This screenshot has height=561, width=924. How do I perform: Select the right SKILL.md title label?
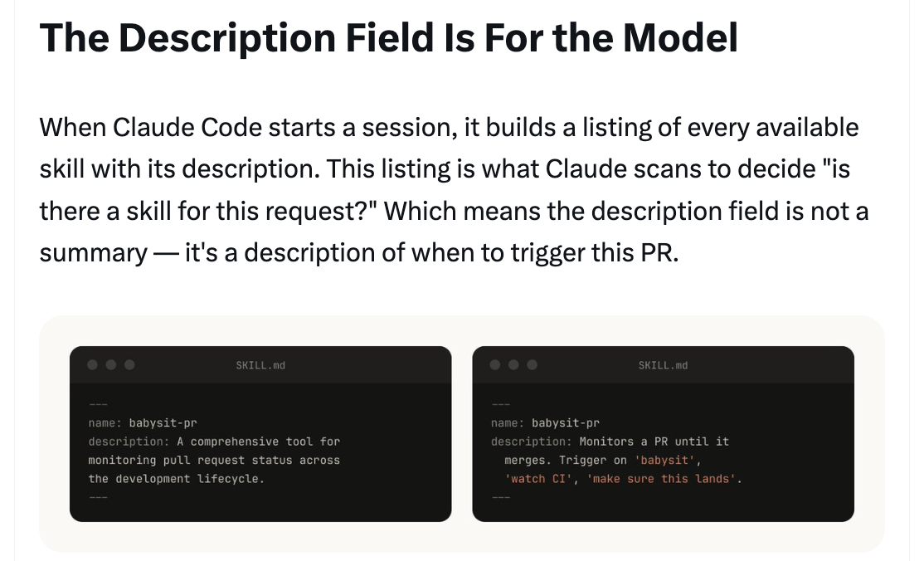[x=663, y=365]
